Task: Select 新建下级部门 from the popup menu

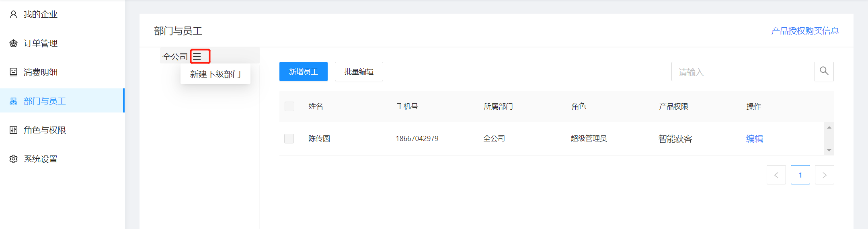Action: (215, 74)
